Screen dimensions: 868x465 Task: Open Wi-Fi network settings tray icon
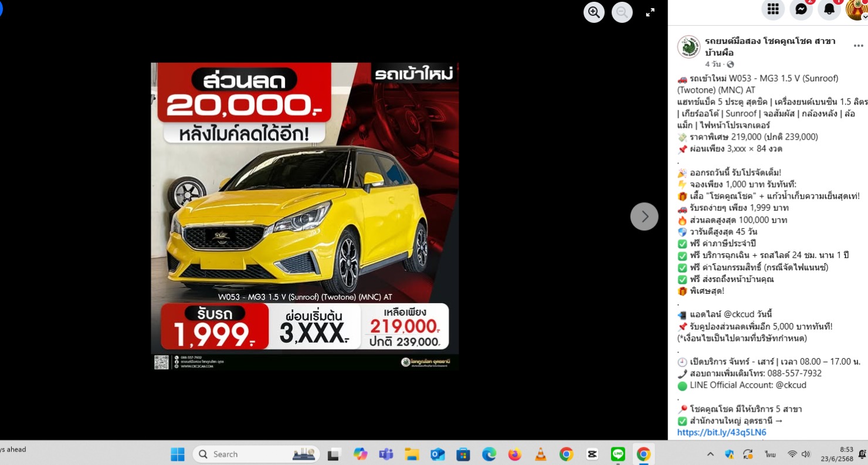tap(792, 454)
